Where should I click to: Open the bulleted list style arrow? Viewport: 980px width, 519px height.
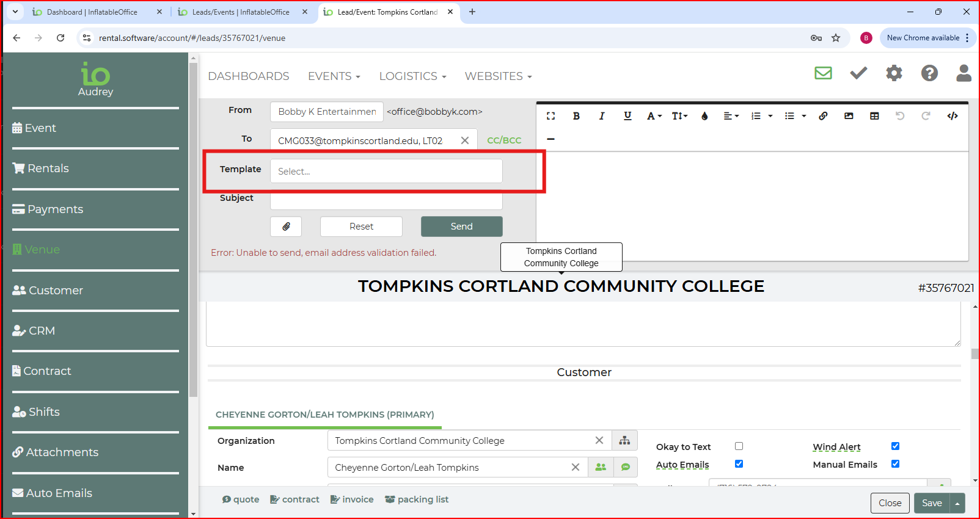(x=804, y=116)
